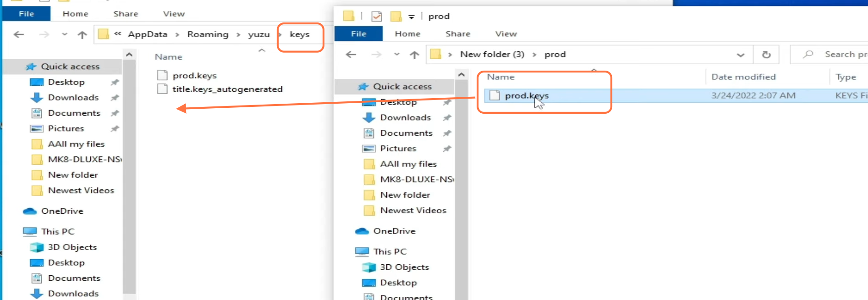Click yuzu in address breadcrumb
This screenshot has width=868, height=300.
point(259,34)
